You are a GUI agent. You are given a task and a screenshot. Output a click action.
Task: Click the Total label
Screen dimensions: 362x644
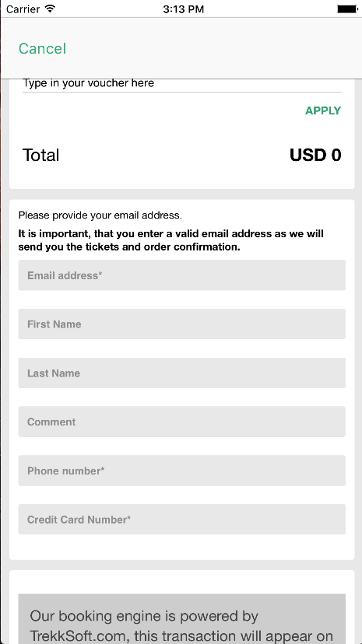click(40, 156)
